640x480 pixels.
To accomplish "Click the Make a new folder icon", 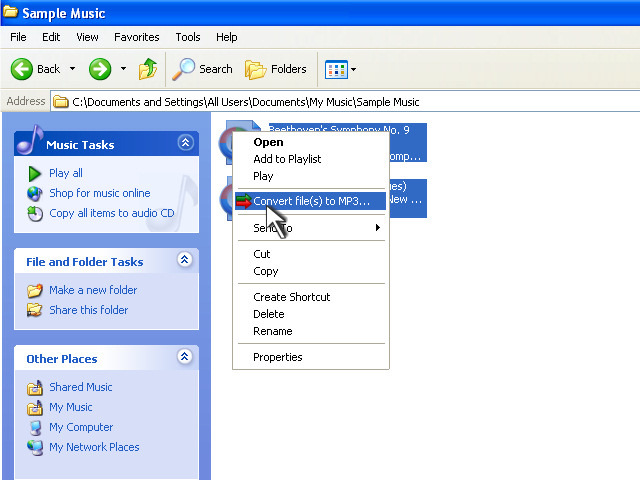I will pos(35,290).
